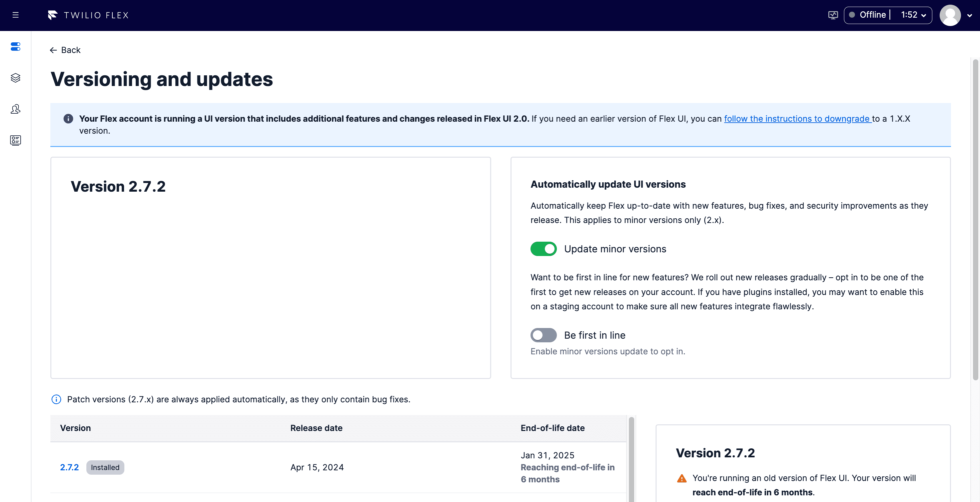Open the downgrade instructions link
Viewport: 980px width, 502px height.
(797, 119)
